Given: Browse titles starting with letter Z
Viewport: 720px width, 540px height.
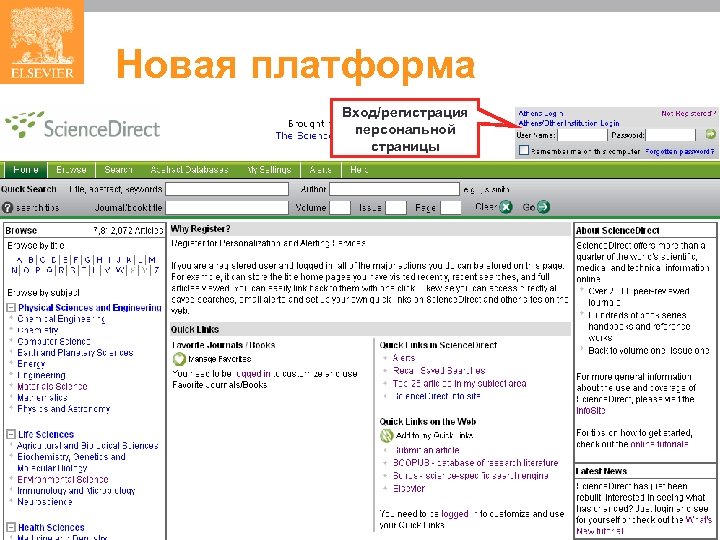Looking at the screenshot, I should tap(157, 270).
